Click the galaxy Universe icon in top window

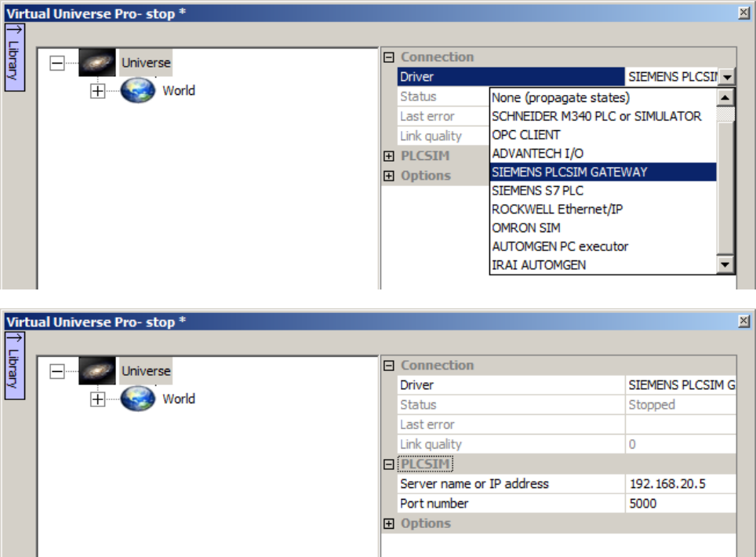97,62
